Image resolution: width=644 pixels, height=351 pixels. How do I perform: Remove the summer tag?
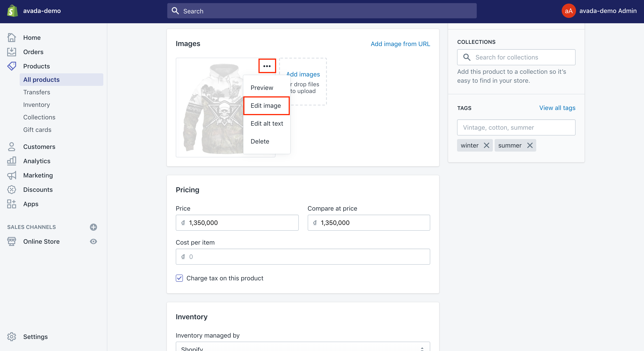pos(529,145)
